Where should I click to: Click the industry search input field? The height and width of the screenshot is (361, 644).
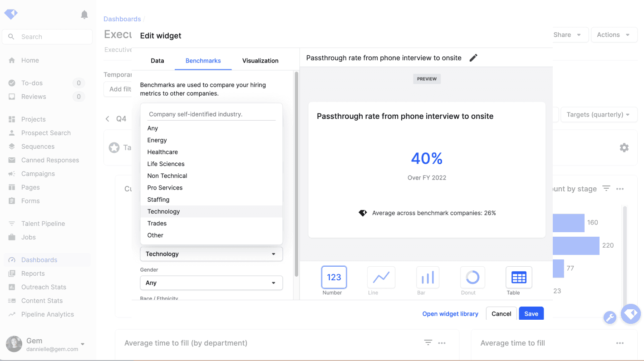click(211, 114)
